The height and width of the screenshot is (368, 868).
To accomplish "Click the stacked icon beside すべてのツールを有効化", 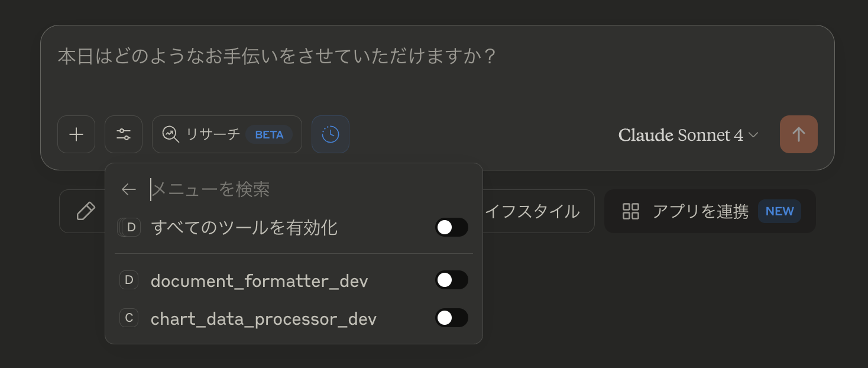I will (129, 227).
